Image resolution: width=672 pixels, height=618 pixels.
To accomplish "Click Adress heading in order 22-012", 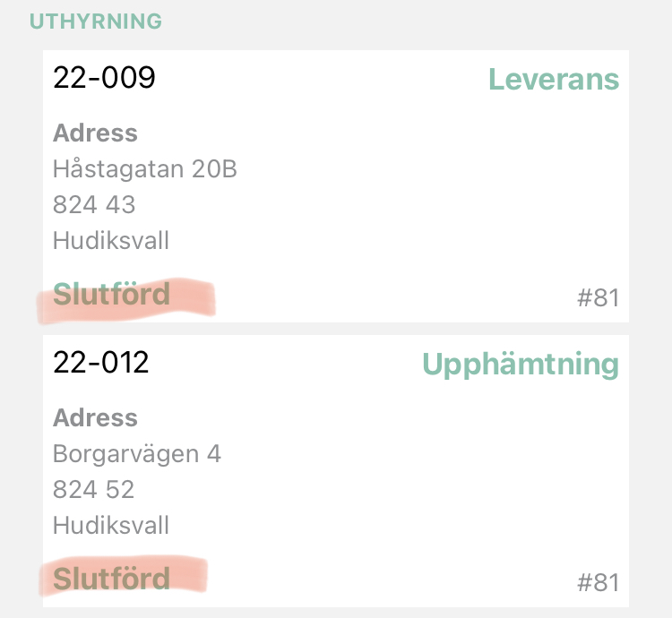I will (x=95, y=417).
